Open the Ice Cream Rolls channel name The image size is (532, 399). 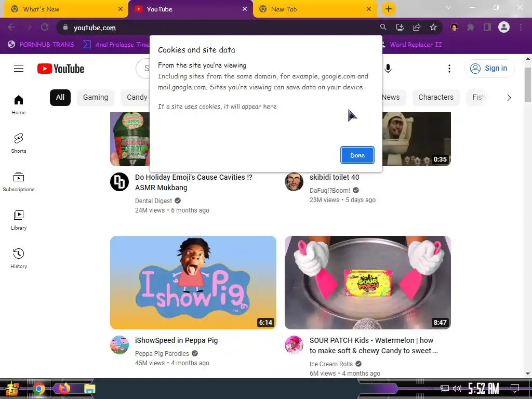(x=331, y=364)
